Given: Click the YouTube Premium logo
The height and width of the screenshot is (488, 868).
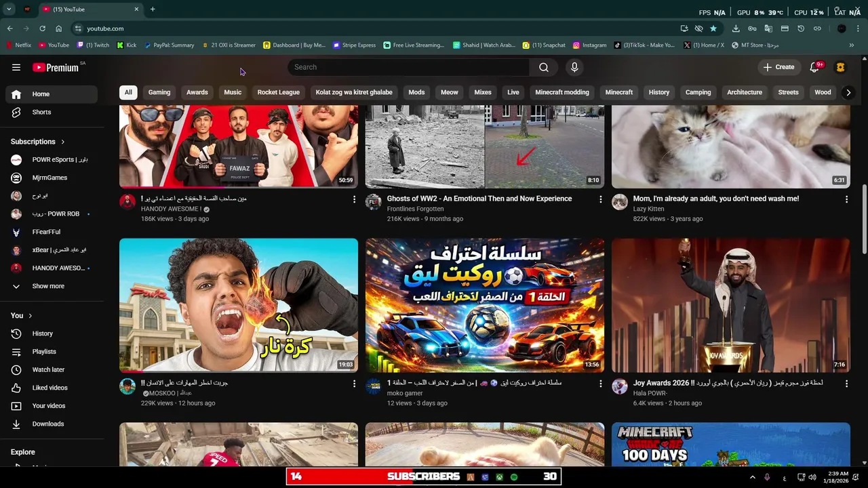Looking at the screenshot, I should click(x=56, y=67).
